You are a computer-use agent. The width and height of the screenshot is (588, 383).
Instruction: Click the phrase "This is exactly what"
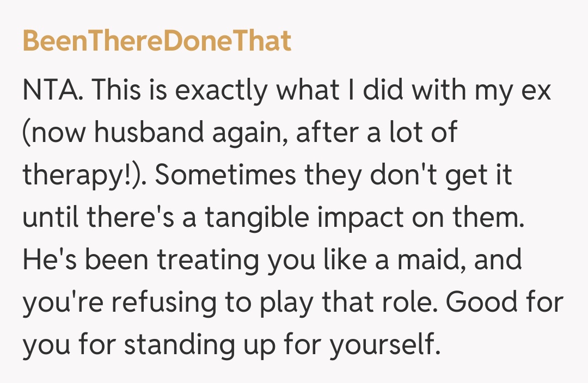coord(182,91)
